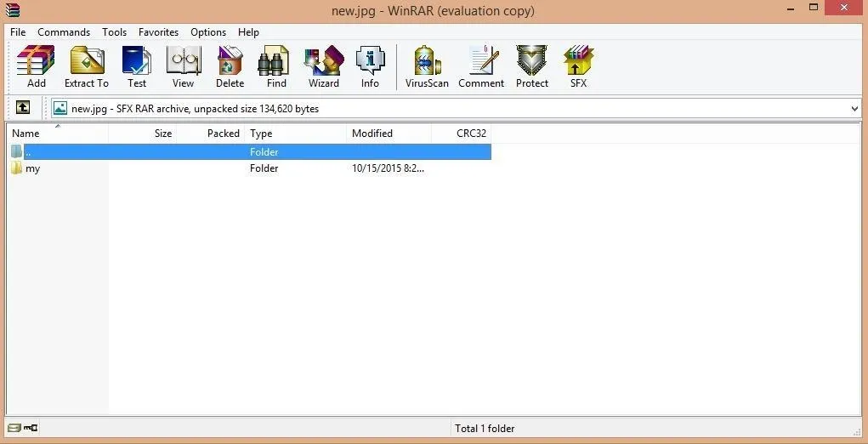Click the Folder type cell of 'my'

(264, 168)
